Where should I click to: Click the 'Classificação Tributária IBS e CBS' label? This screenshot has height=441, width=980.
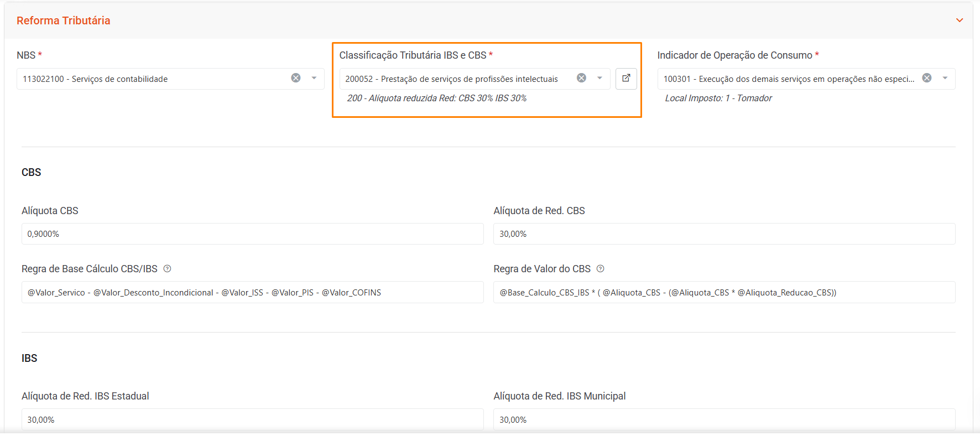[x=413, y=55]
